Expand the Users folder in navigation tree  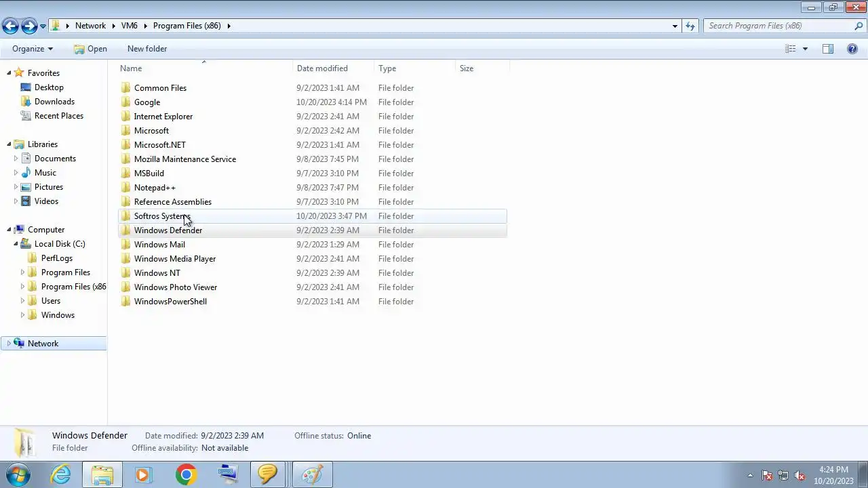click(22, 301)
